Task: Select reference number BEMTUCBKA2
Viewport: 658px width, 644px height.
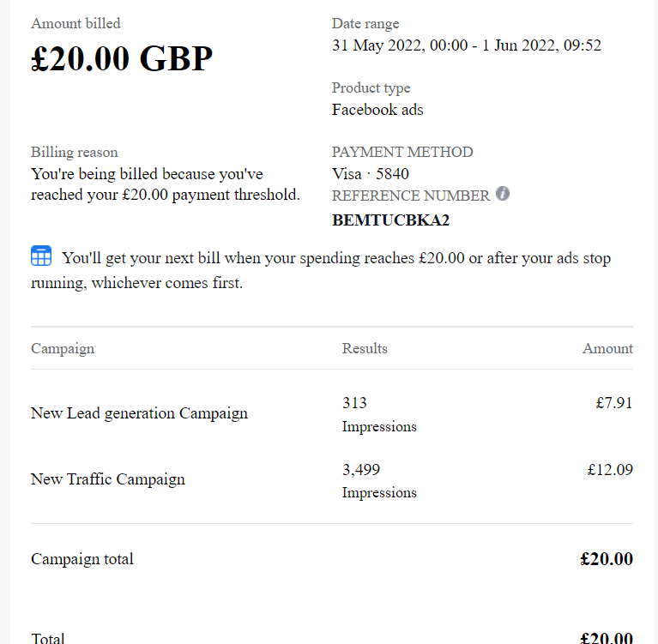Action: tap(390, 220)
